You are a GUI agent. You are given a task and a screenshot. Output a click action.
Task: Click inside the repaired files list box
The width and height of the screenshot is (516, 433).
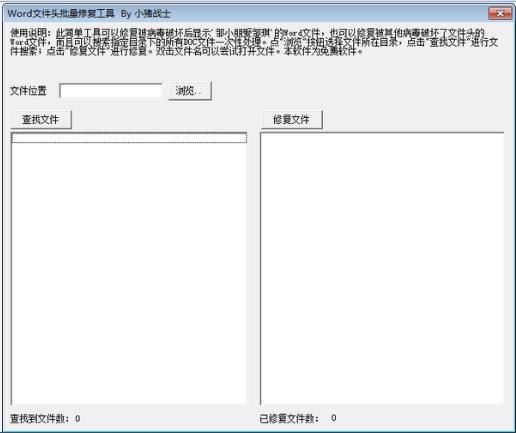coord(382,268)
